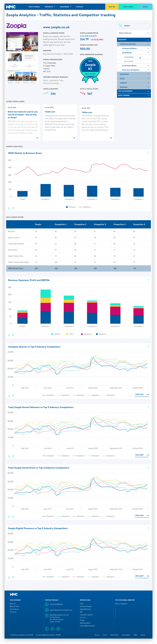
Task: Click the WMC logo in the header
Action: click(11, 7)
